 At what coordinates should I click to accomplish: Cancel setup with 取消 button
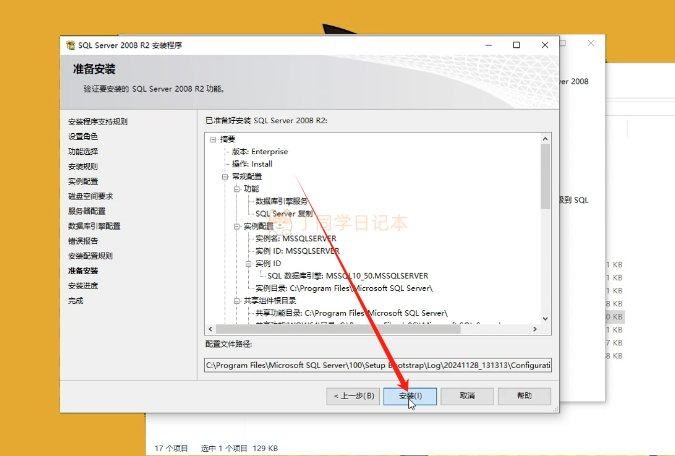tap(467, 396)
